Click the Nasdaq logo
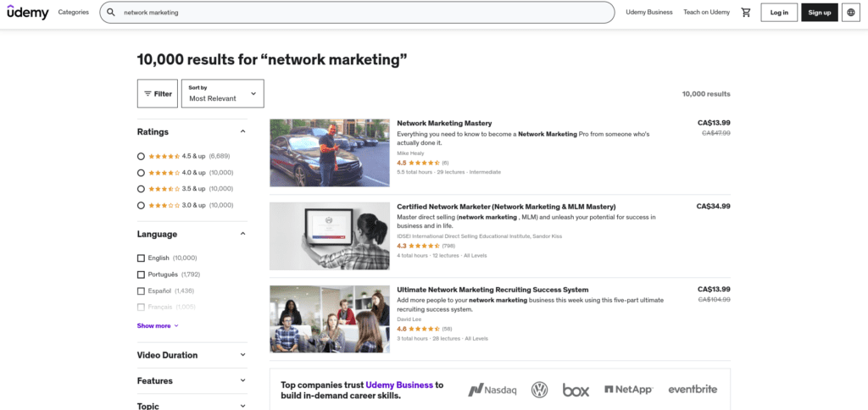 point(492,390)
